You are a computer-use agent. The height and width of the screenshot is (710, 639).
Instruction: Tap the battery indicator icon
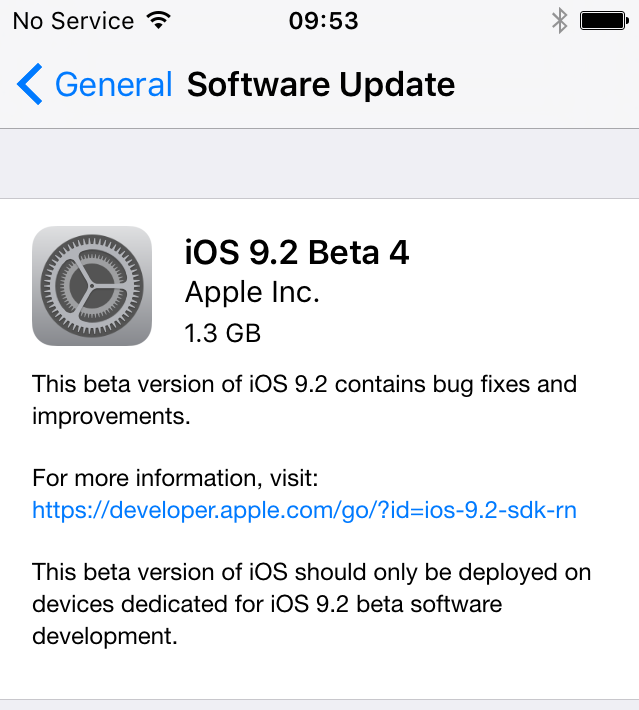click(x=603, y=20)
